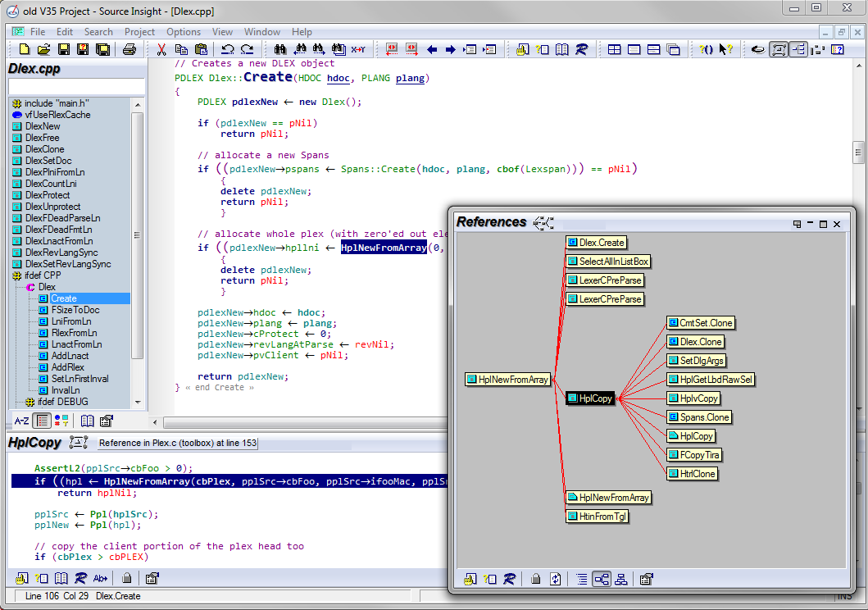
Task: Click the Tile Windows grid icon
Action: [614, 49]
